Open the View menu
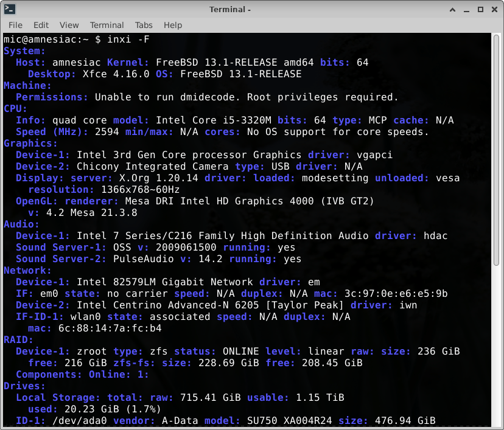This screenshot has height=430, width=504. click(x=69, y=25)
